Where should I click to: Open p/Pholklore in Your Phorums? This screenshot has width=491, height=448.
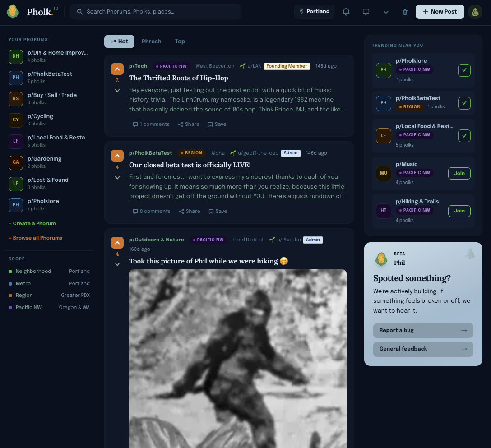tap(49, 205)
